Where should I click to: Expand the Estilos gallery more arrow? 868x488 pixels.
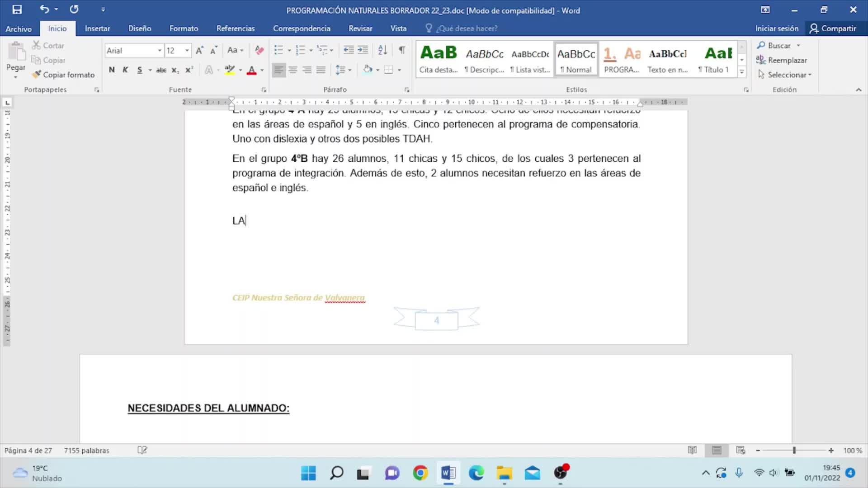(741, 71)
